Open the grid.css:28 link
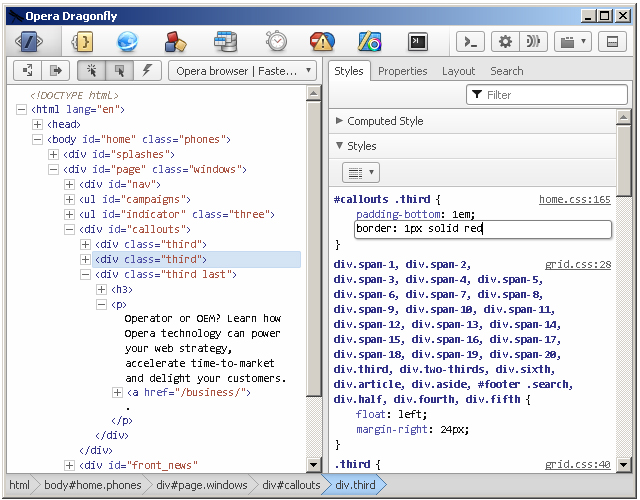This screenshot has height=500, width=640. (578, 264)
